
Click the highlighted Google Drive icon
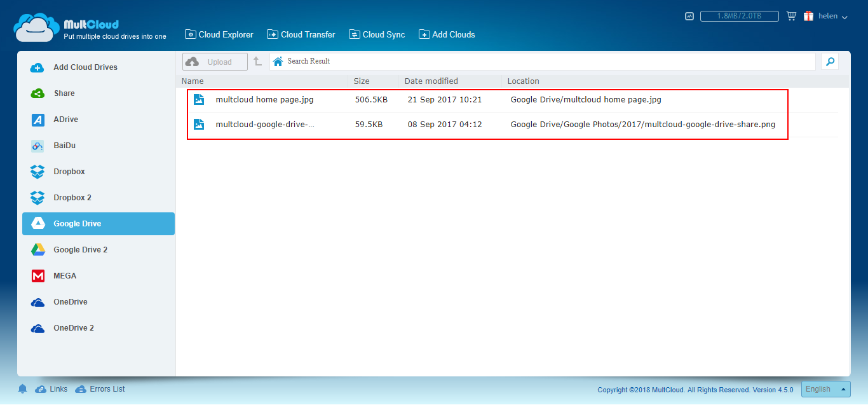pos(37,224)
